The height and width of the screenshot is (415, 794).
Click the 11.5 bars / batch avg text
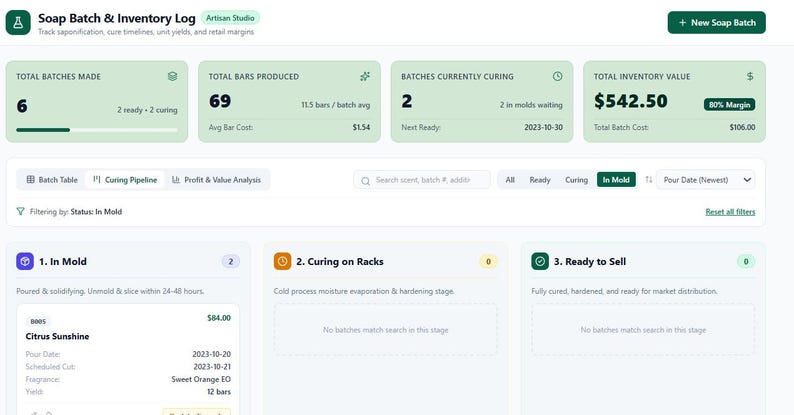point(336,105)
